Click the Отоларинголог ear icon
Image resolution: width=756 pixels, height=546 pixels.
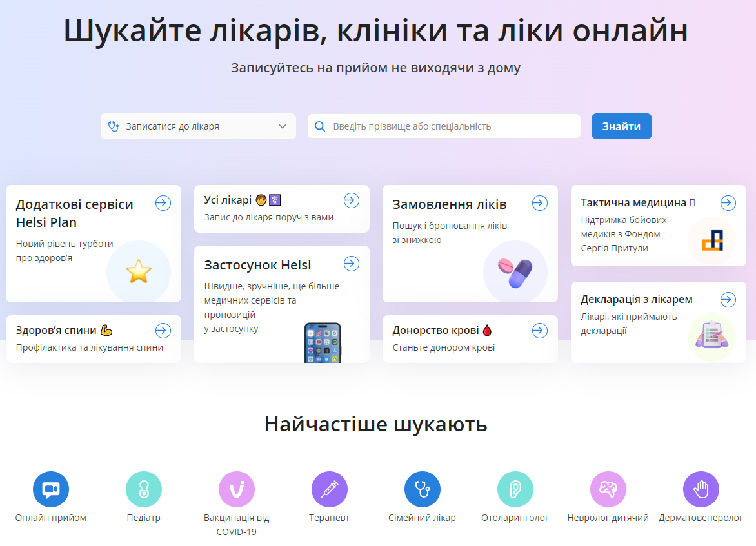515,489
